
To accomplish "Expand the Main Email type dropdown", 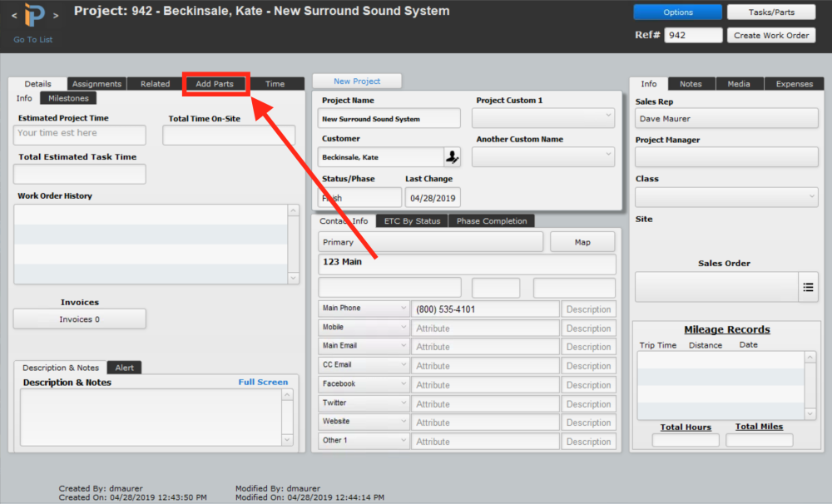I will pos(364,347).
